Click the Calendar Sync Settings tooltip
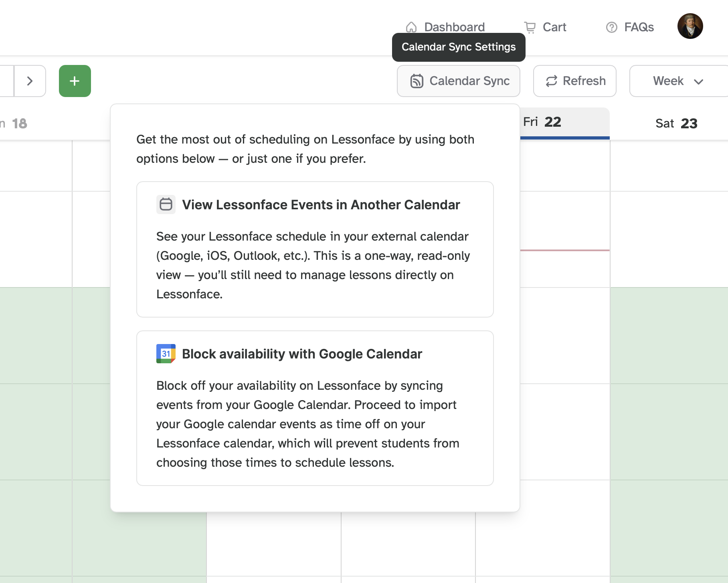This screenshot has height=583, width=728. click(x=458, y=47)
